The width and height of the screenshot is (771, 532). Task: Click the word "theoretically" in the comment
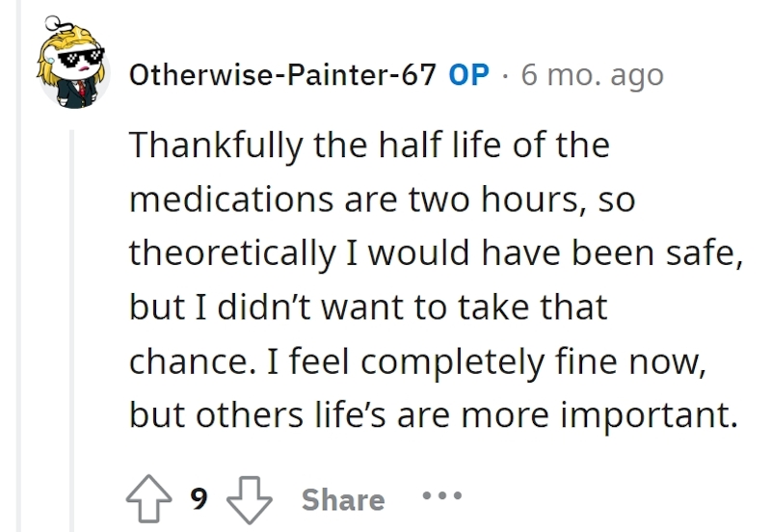232,253
